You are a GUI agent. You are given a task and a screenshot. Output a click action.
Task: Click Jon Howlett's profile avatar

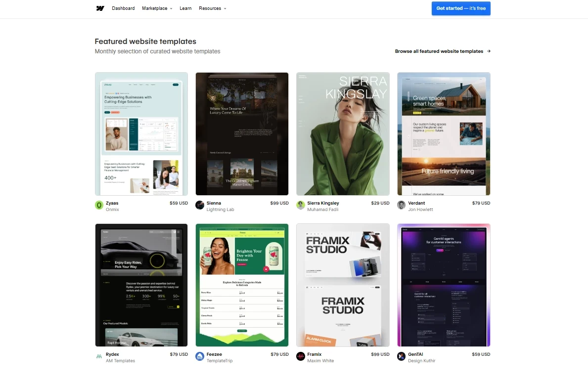[402, 205]
